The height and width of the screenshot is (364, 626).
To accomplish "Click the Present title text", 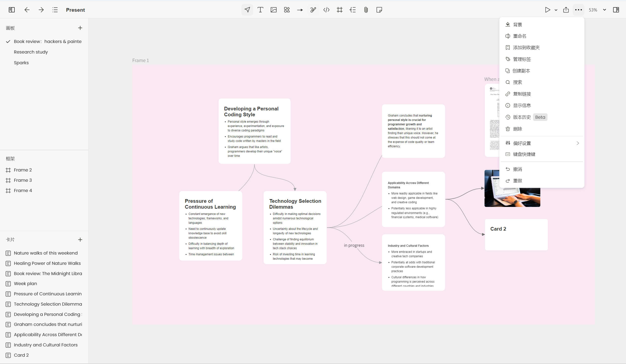I will tap(75, 10).
